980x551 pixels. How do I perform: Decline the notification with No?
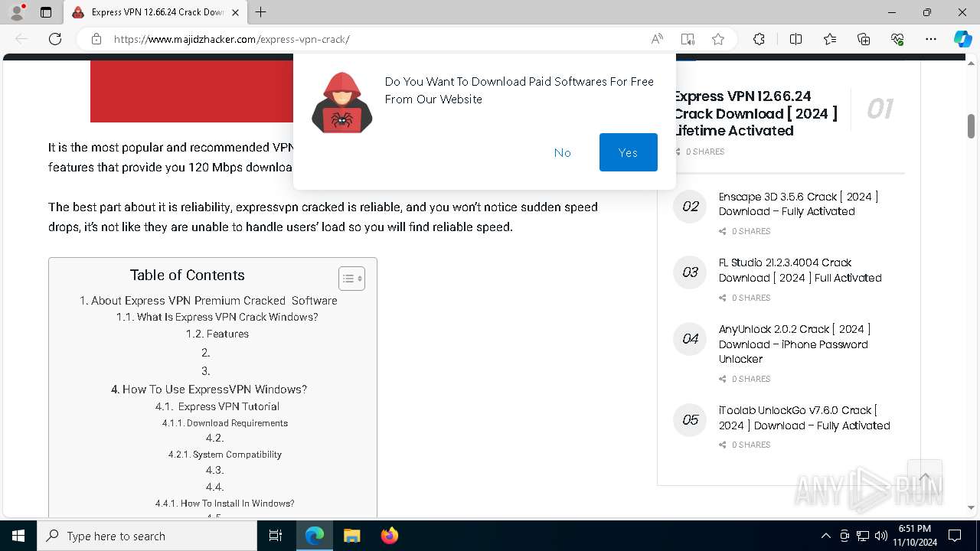563,152
